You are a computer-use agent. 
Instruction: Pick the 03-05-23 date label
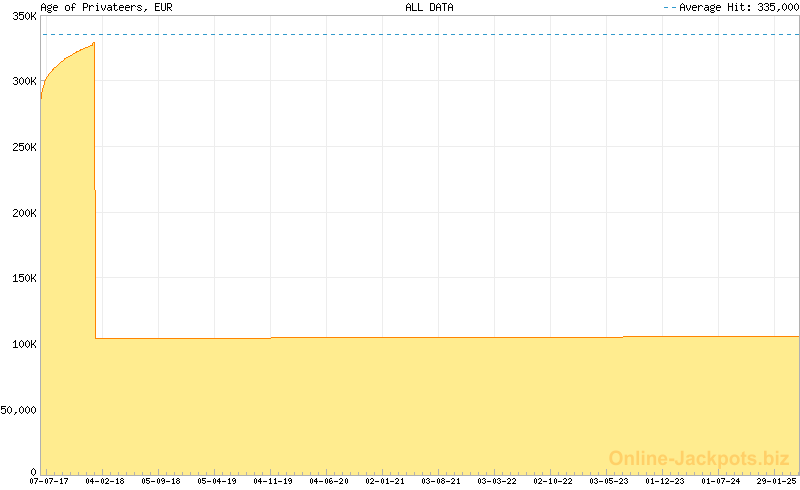coord(609,481)
